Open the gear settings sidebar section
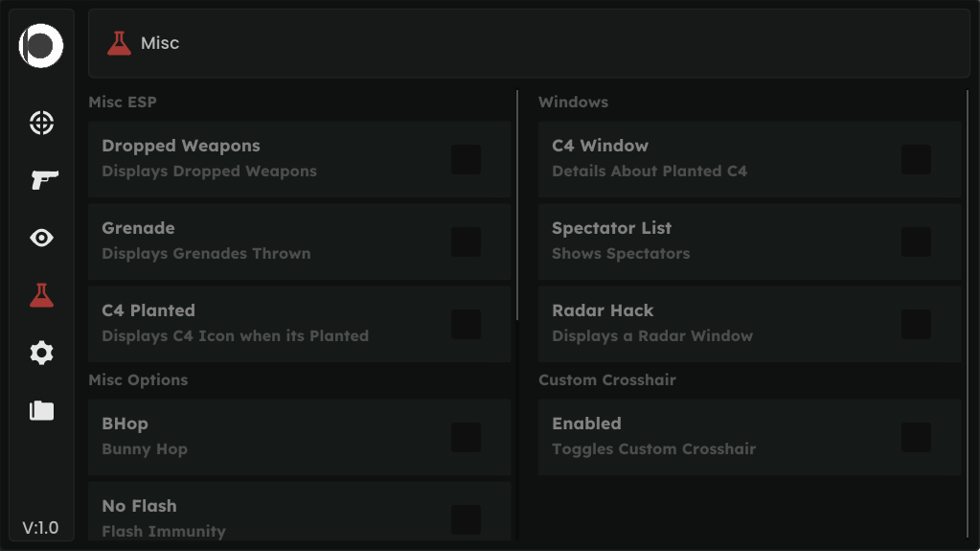 click(x=41, y=353)
